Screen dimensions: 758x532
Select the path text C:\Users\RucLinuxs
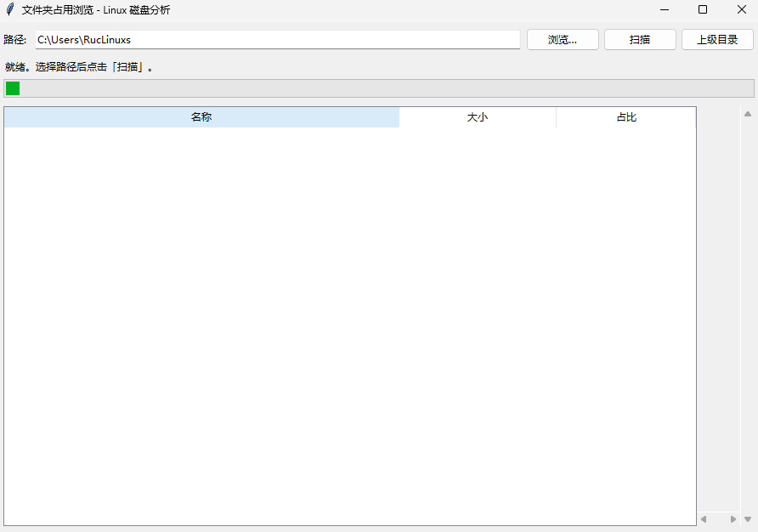[x=82, y=39]
